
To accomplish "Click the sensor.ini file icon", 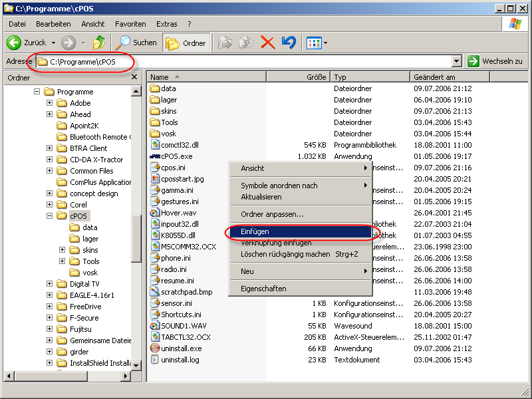I will [155, 303].
